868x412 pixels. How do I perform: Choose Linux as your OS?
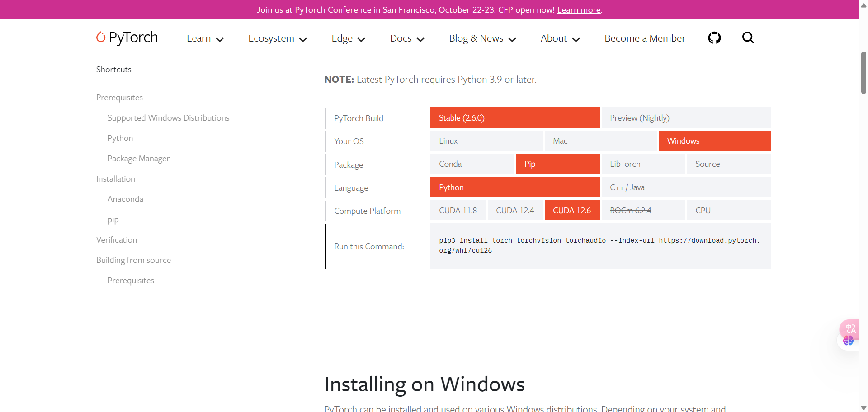486,141
